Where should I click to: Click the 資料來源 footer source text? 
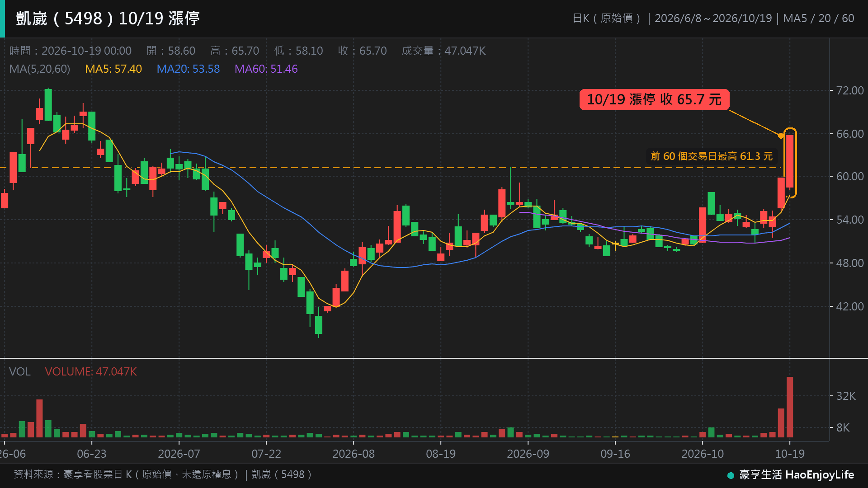pyautogui.click(x=163, y=474)
